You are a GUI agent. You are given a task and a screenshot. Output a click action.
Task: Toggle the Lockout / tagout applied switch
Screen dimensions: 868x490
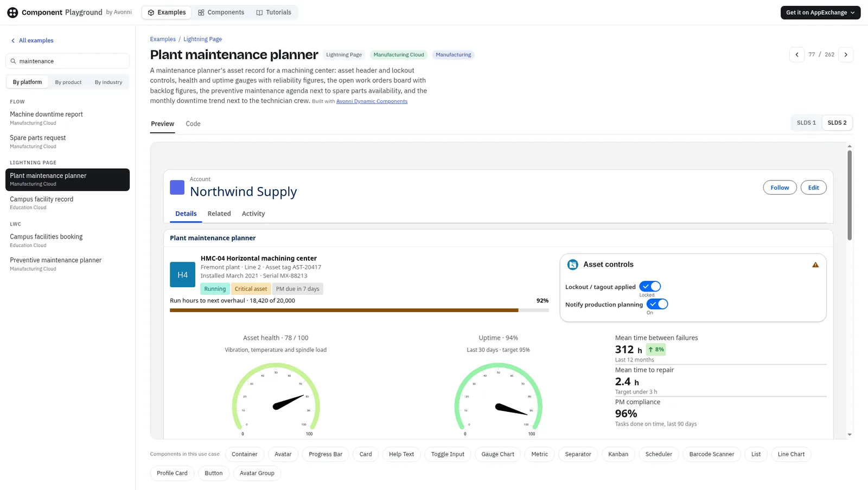(x=650, y=286)
